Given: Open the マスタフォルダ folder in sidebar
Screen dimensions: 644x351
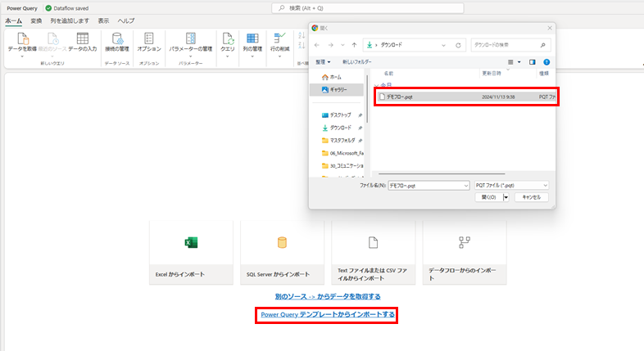Looking at the screenshot, I should tap(338, 141).
